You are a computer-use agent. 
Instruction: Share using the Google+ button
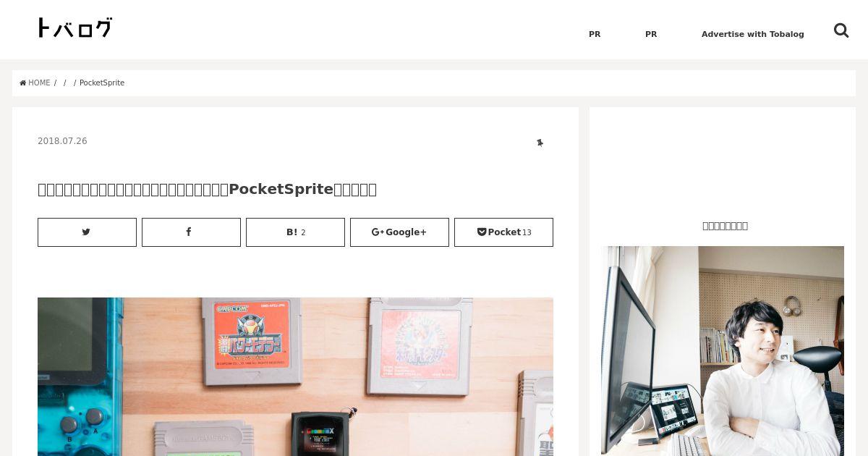(399, 232)
